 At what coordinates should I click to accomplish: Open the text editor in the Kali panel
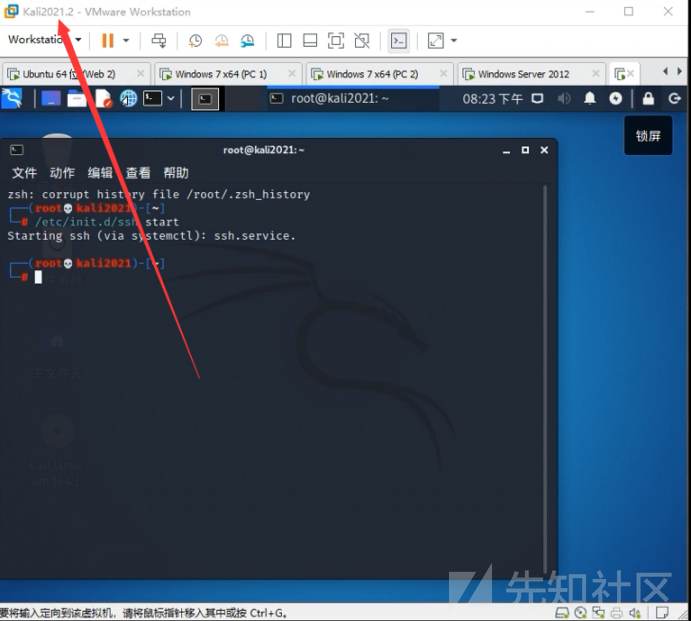coord(103,98)
